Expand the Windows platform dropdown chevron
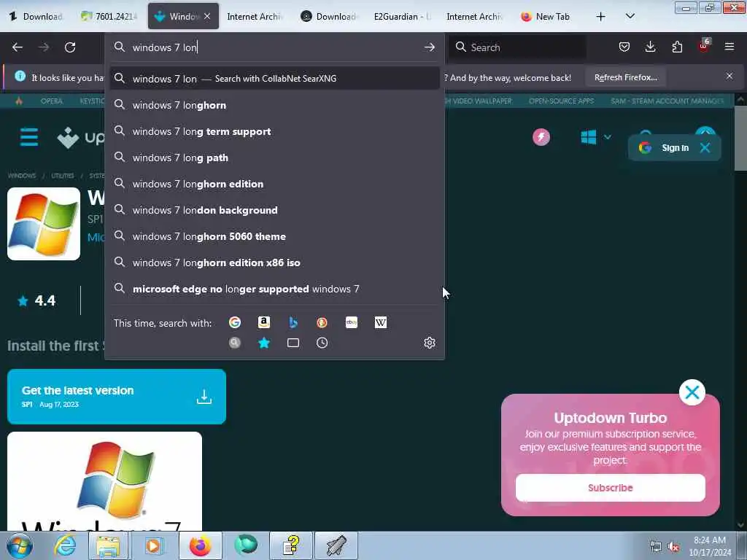Viewport: 747px width, 560px height. coord(608,137)
